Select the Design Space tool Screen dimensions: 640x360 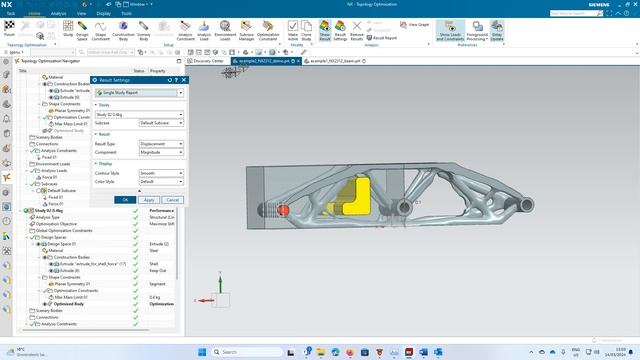click(82, 31)
